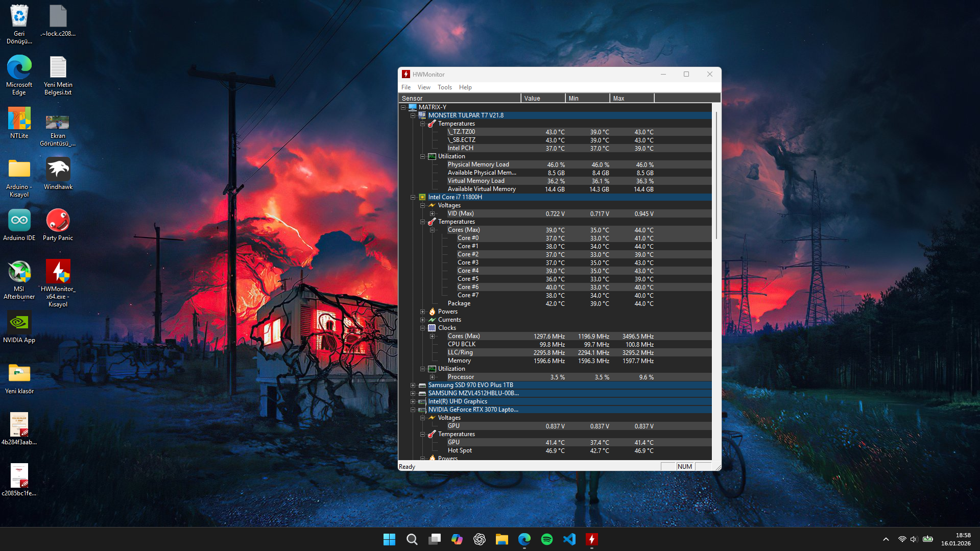980x551 pixels.
Task: Click the Sensor column header
Action: click(460, 98)
